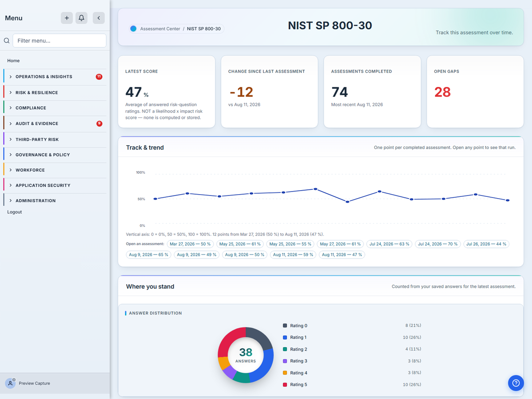
Task: Click the Rating 1 blue legend swatch
Action: click(x=285, y=337)
